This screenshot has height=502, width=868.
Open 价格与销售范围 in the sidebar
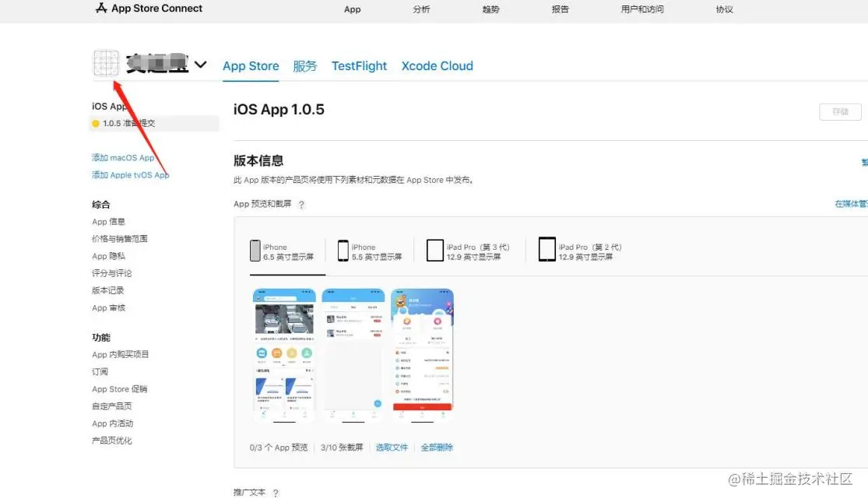[x=120, y=238]
